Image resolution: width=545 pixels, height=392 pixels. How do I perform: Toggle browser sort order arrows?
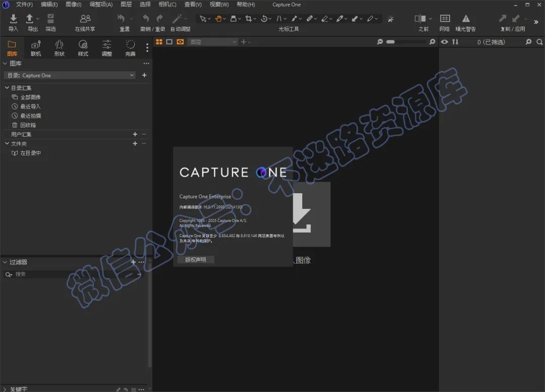tap(455, 42)
